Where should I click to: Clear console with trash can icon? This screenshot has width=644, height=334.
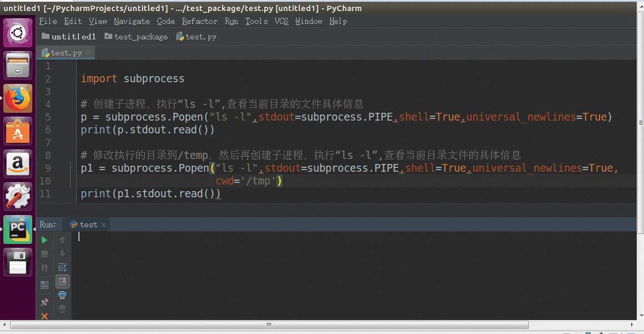[62, 308]
